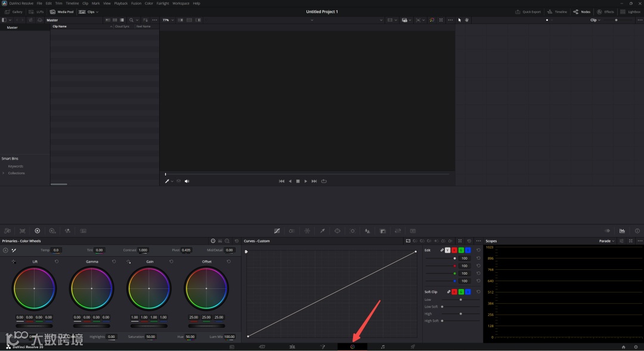Open the Color Warper palette

[x=307, y=231]
